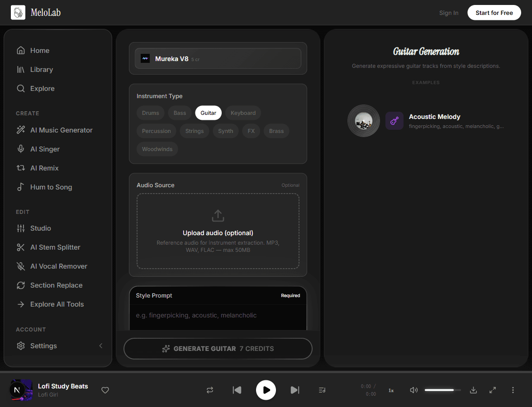
Task: Select the Bass instrument type
Action: point(180,113)
